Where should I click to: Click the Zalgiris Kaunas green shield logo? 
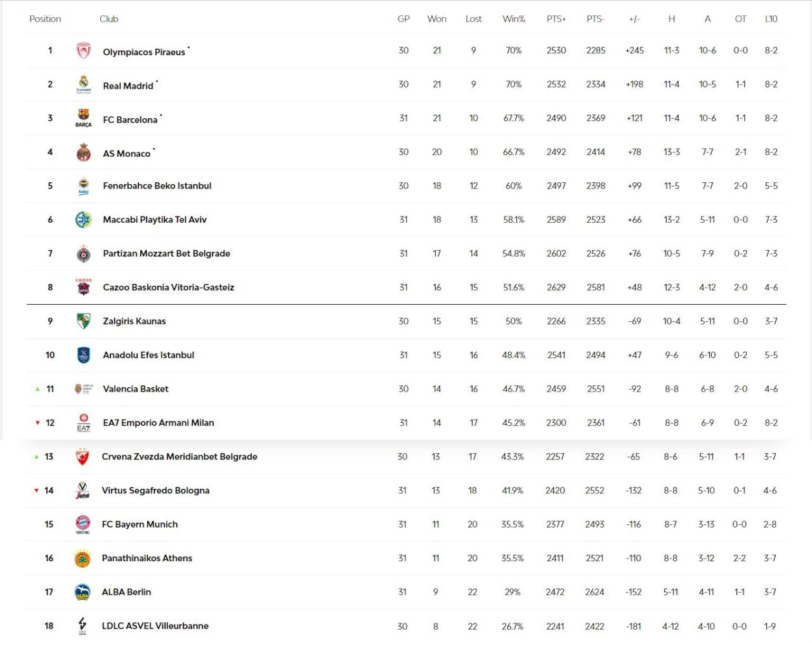pos(83,321)
